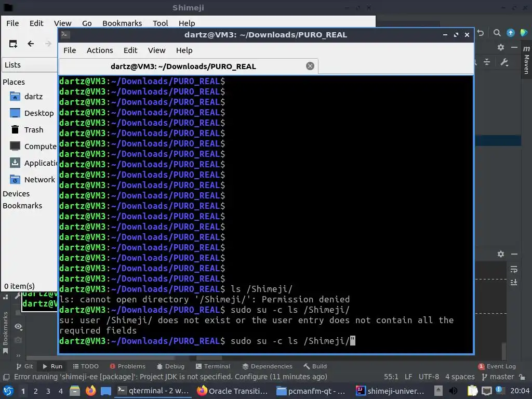Open Maven panel gear settings
This screenshot has width=532, height=399.
[x=501, y=47]
